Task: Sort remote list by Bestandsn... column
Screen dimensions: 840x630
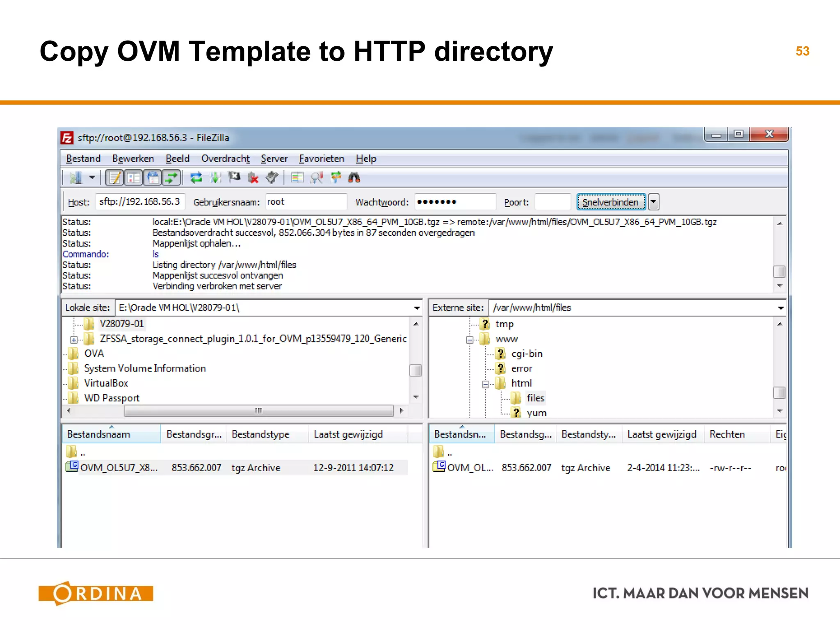Action: (x=462, y=434)
